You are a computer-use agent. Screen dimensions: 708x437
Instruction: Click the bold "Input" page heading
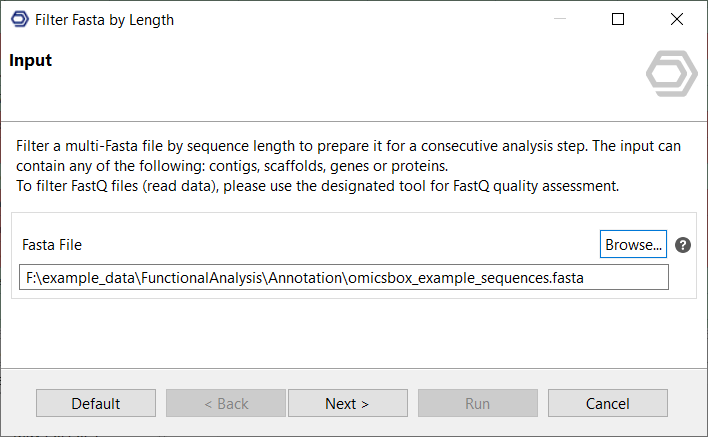[31, 61]
